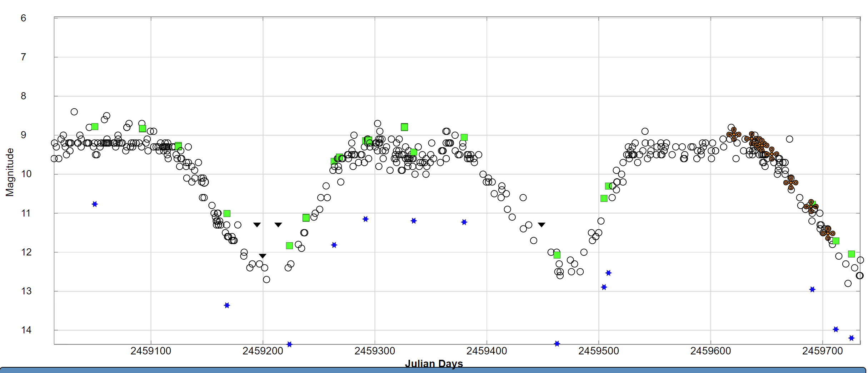868x373 pixels.
Task: Select orange clover marker near magnitude 10.2
Action: pos(790,182)
